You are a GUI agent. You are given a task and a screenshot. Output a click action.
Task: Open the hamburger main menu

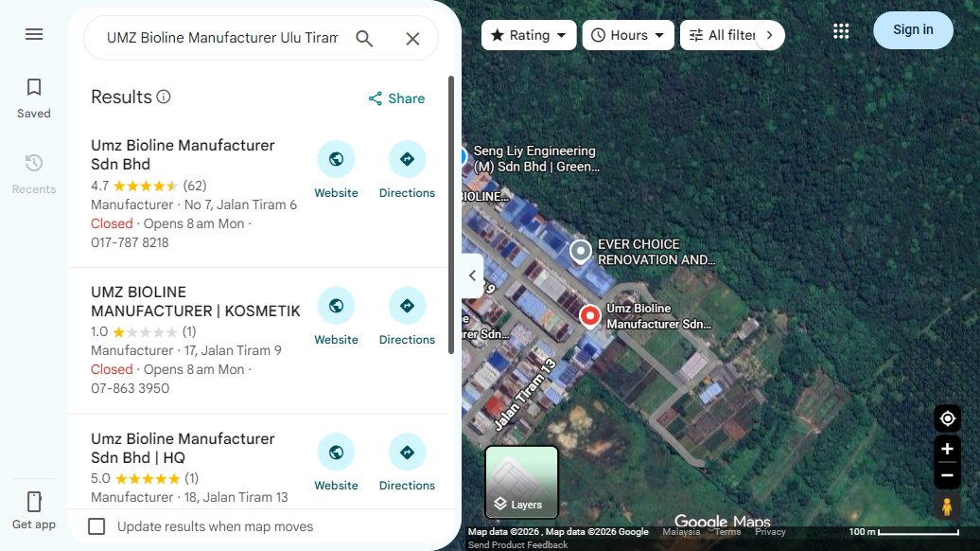click(x=34, y=34)
